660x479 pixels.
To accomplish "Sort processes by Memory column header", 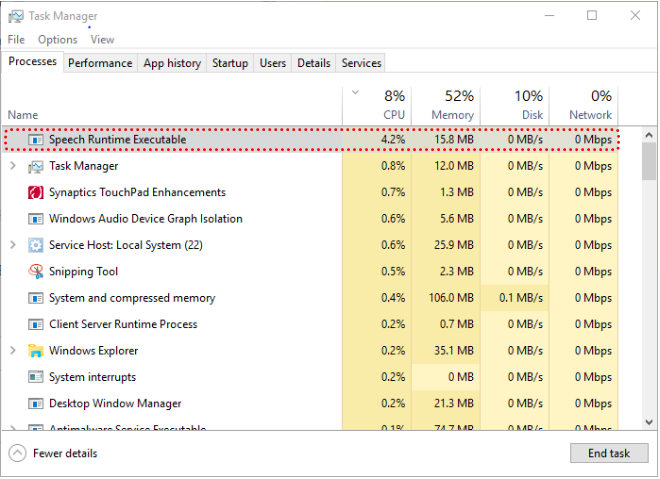I will [x=445, y=104].
